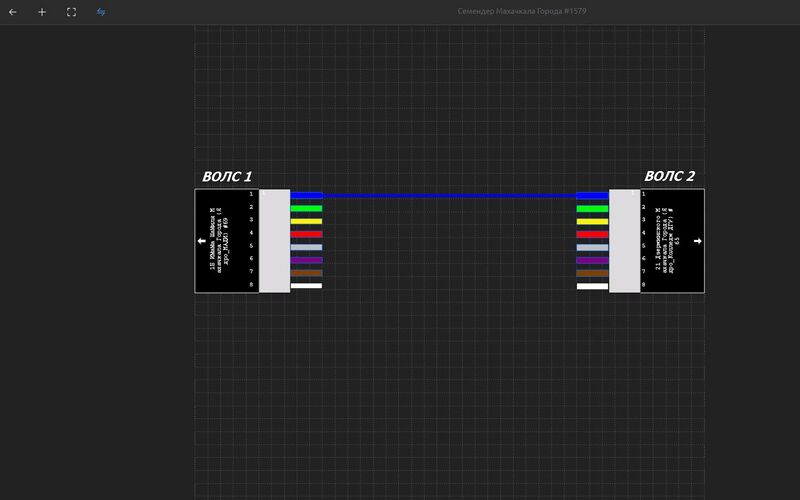Click the plus icon in the top toolbar
This screenshot has width=800, height=500.
click(x=42, y=12)
